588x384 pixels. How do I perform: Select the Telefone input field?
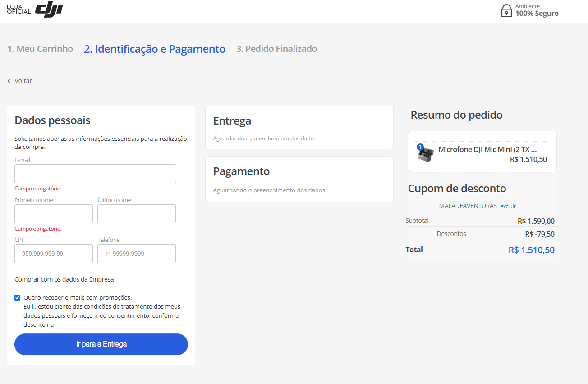tap(136, 254)
